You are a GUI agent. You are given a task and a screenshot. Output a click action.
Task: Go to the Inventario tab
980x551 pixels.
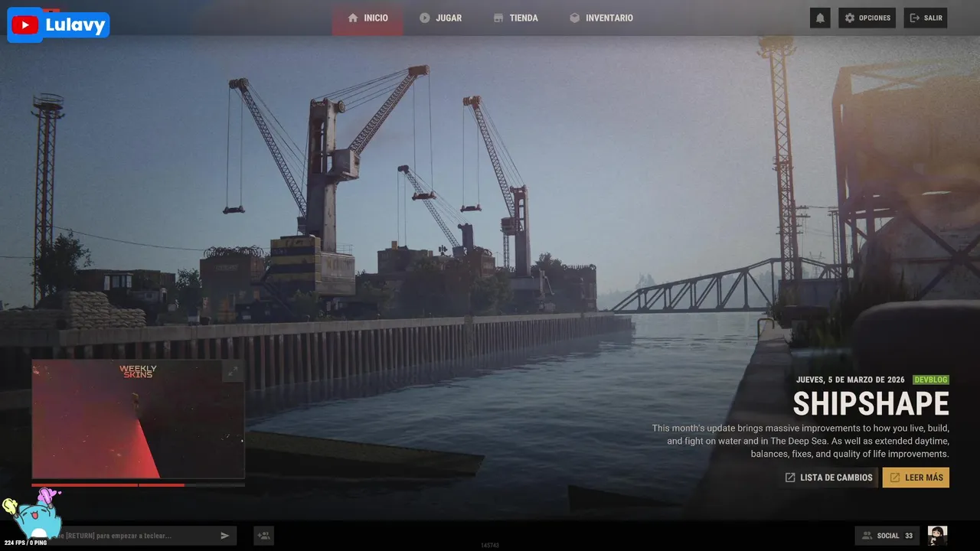tap(601, 18)
